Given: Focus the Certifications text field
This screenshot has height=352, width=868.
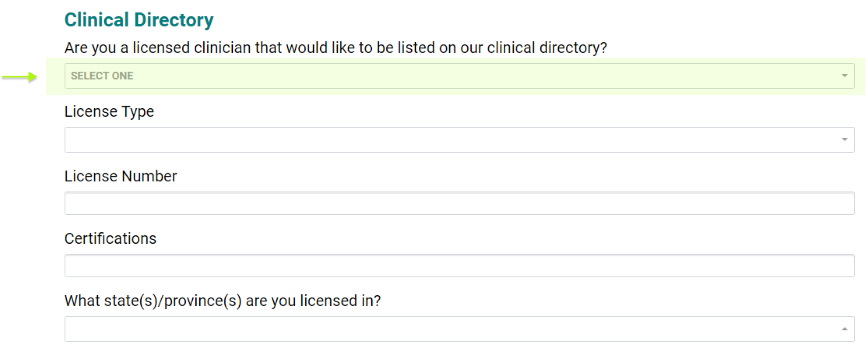Looking at the screenshot, I should click(x=459, y=266).
